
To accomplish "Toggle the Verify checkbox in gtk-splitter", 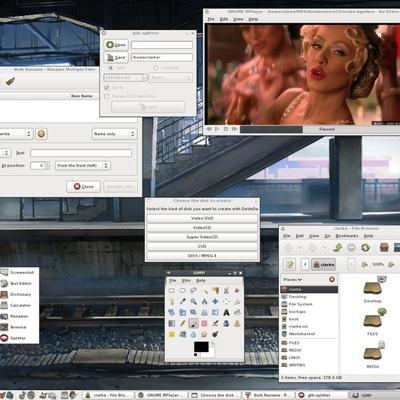I will point(107,87).
